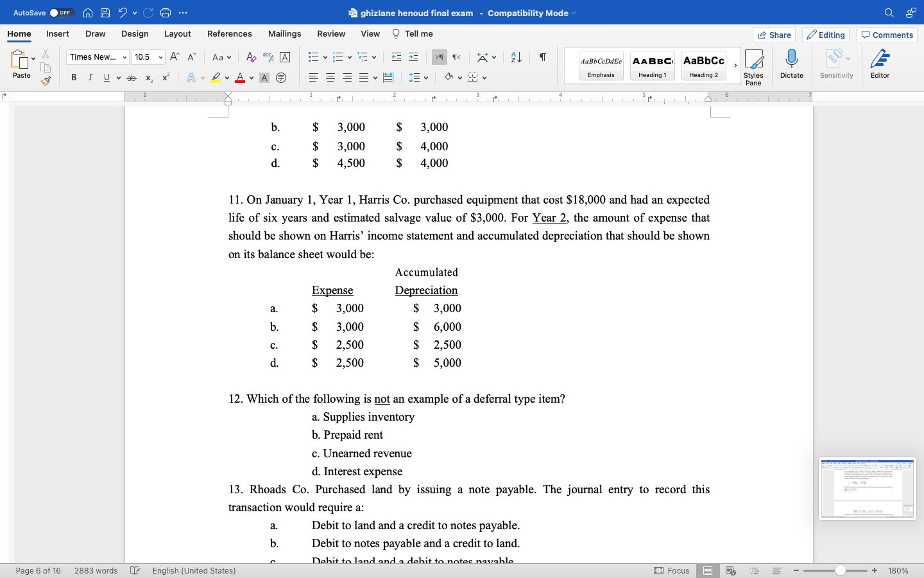
Task: Click the Share button
Action: pos(774,35)
